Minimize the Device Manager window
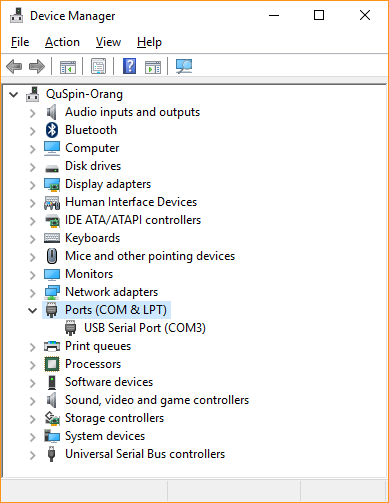The width and height of the screenshot is (389, 503). [274, 15]
